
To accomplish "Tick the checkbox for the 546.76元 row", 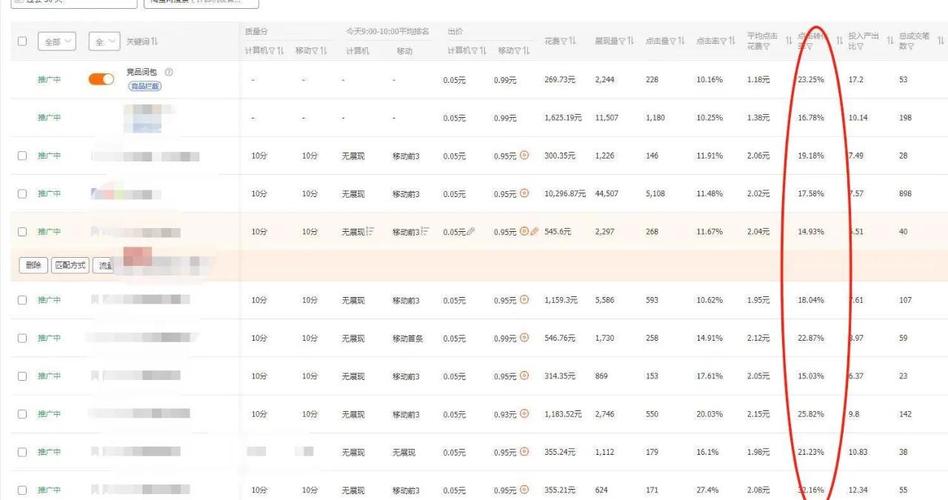I will (x=22, y=338).
